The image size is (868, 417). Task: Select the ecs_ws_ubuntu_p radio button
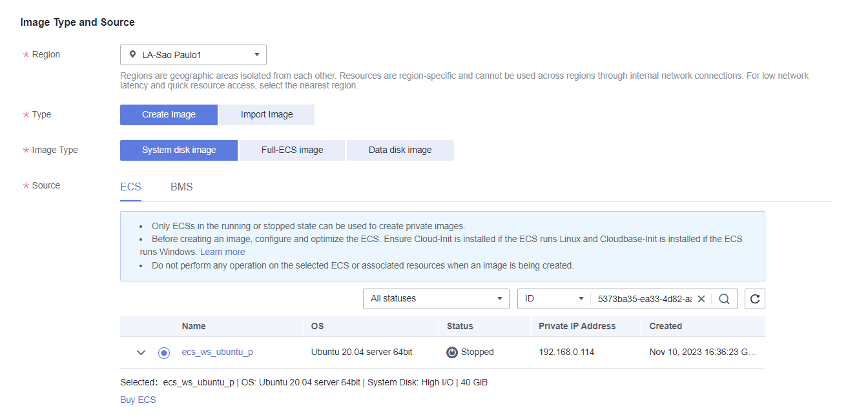pyautogui.click(x=164, y=352)
